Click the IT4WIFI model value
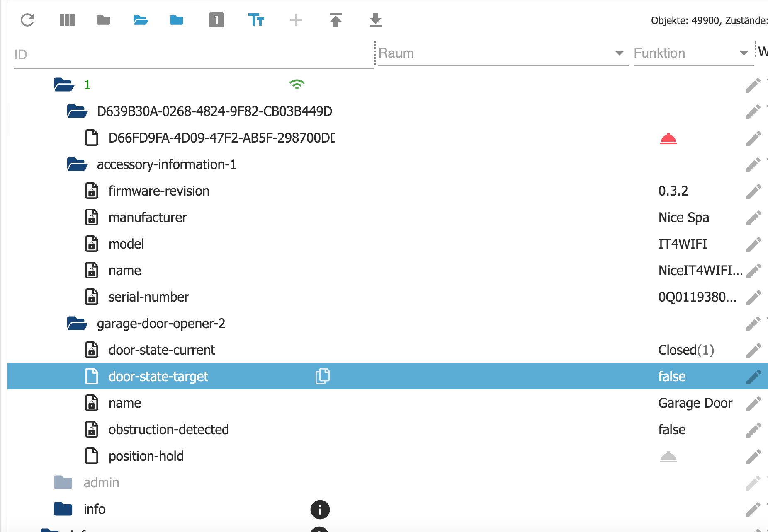Image resolution: width=768 pixels, height=532 pixels. click(683, 244)
